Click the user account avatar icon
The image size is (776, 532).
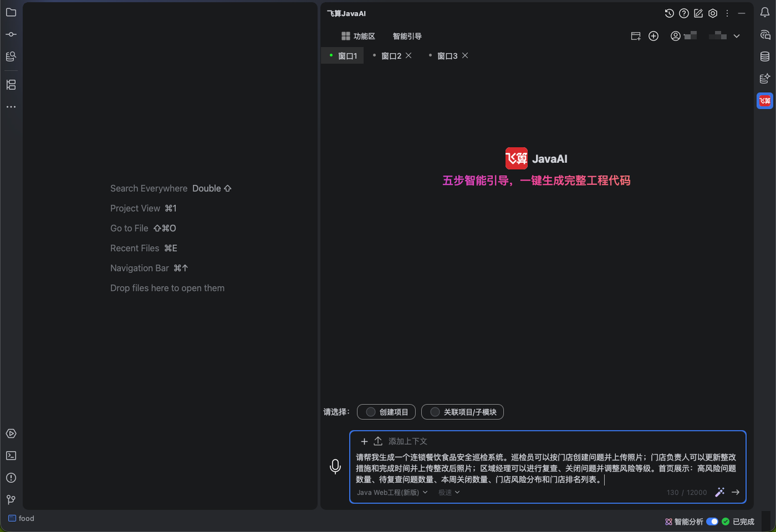(x=675, y=36)
